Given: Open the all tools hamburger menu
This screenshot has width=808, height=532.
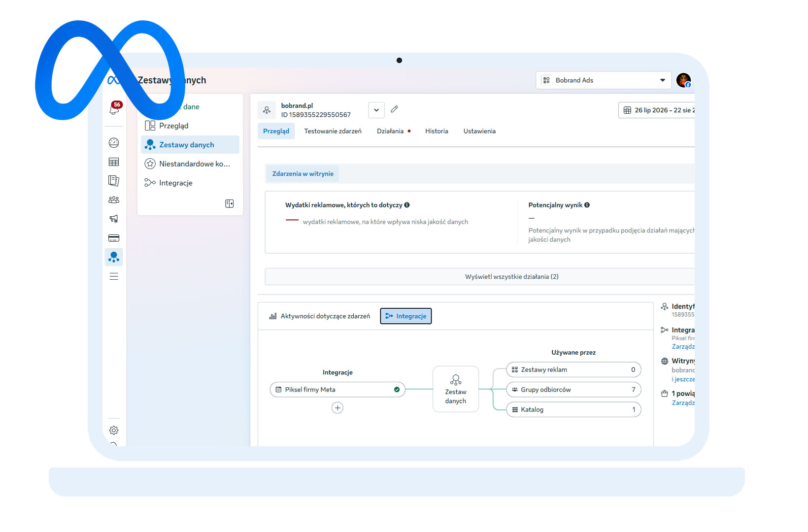Looking at the screenshot, I should pos(114,276).
